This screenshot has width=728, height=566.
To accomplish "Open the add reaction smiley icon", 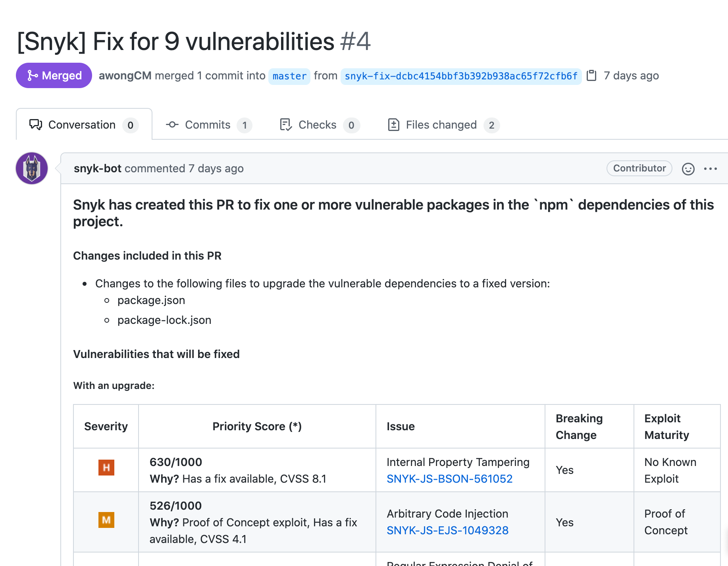I will 688,169.
